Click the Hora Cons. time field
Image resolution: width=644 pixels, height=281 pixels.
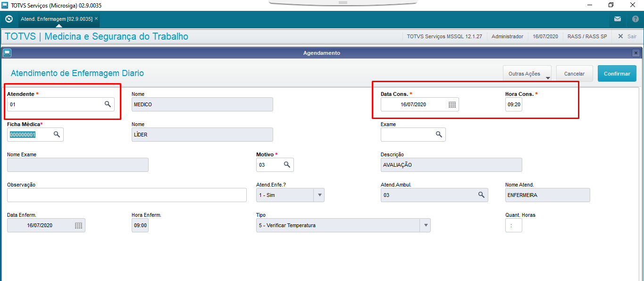coord(514,104)
